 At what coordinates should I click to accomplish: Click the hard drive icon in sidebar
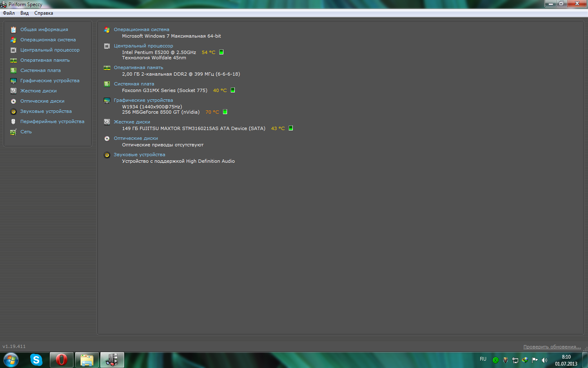tap(13, 91)
